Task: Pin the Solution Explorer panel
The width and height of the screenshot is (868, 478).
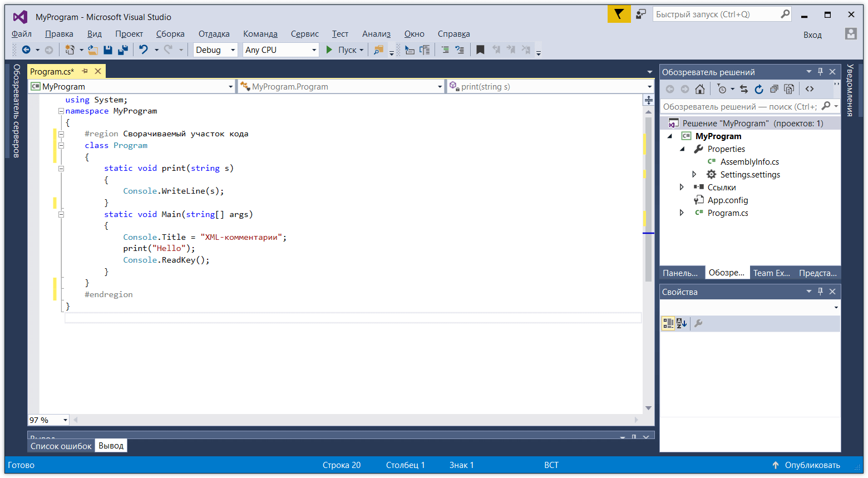Action: click(820, 72)
